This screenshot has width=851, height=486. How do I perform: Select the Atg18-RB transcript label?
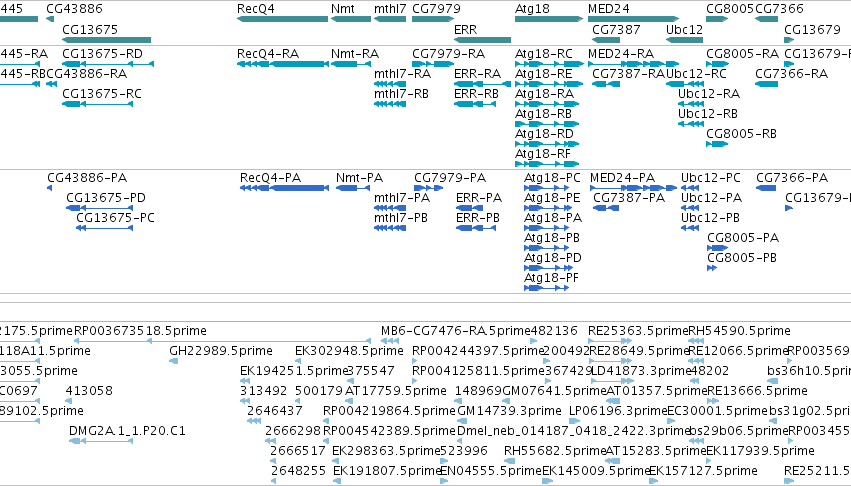click(543, 113)
